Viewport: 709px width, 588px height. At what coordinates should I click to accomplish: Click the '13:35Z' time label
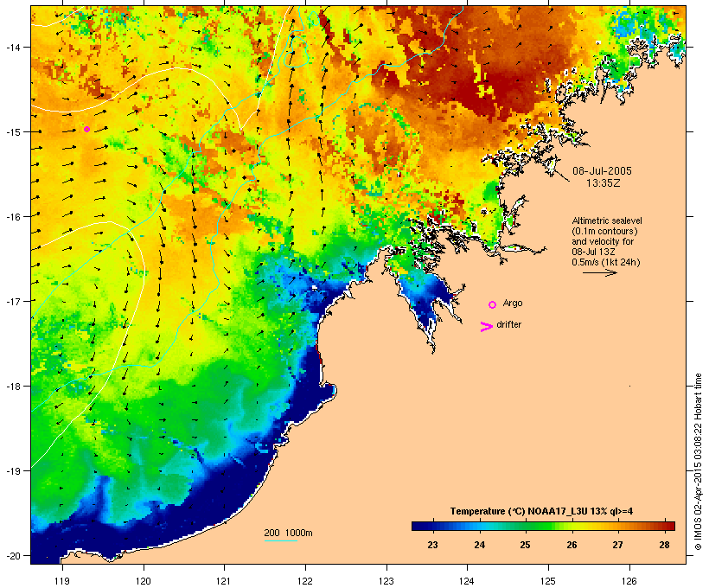pyautogui.click(x=603, y=183)
